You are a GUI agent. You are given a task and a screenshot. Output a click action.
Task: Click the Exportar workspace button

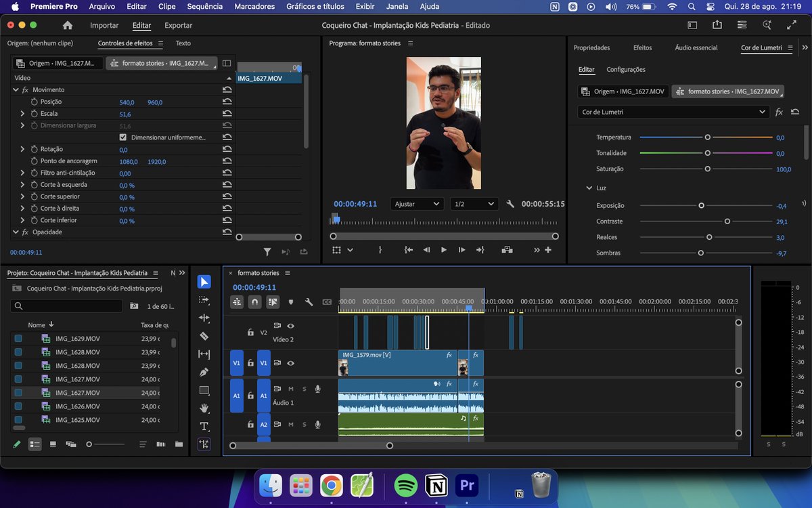tap(178, 26)
